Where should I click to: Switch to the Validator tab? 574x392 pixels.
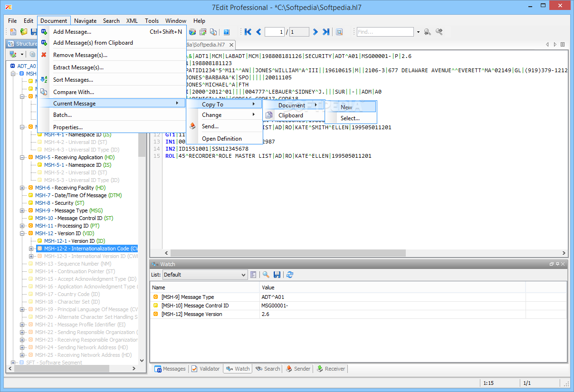[x=206, y=369]
